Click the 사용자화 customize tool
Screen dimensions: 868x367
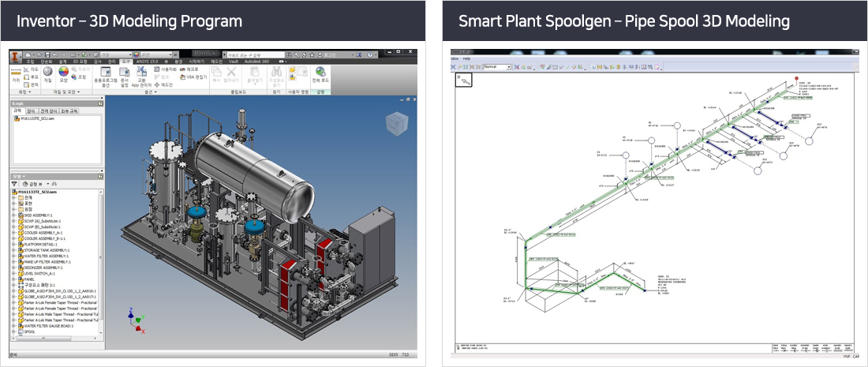(165, 69)
